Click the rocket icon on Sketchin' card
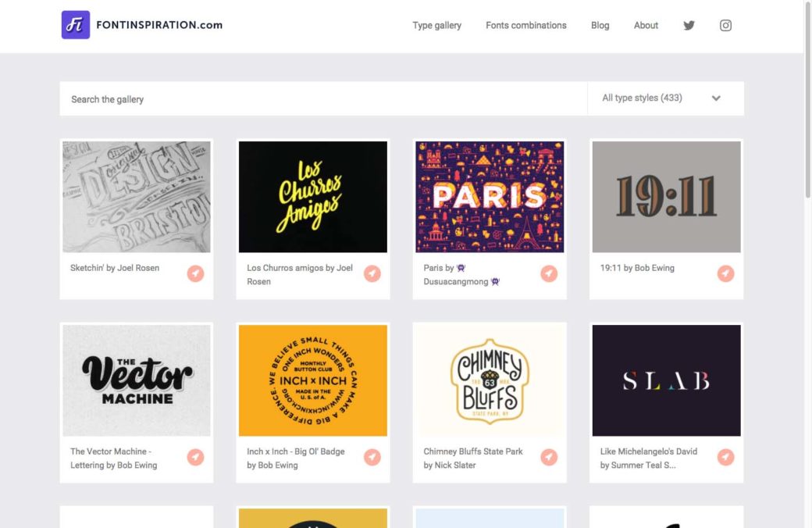 click(x=195, y=273)
